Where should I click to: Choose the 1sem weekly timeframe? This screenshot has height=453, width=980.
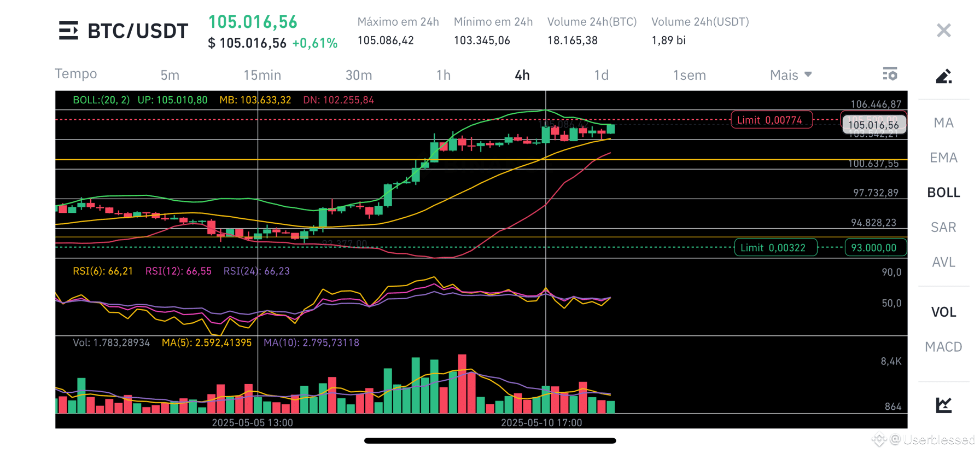[689, 75]
